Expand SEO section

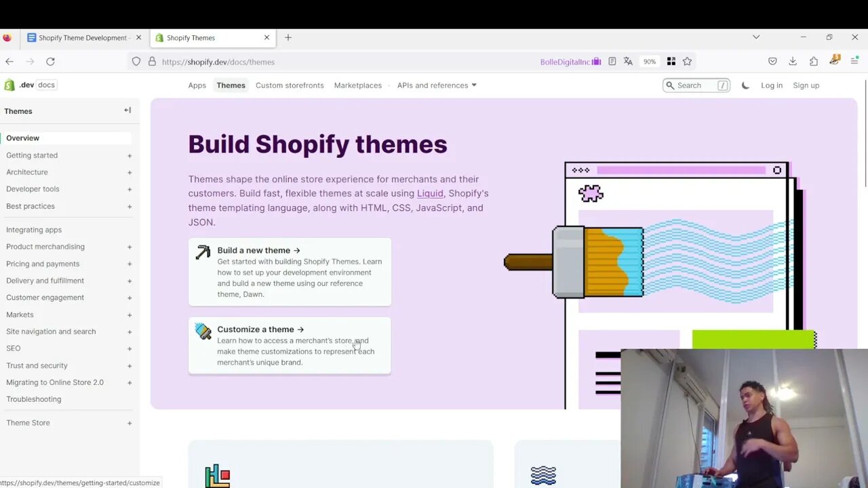(130, 348)
